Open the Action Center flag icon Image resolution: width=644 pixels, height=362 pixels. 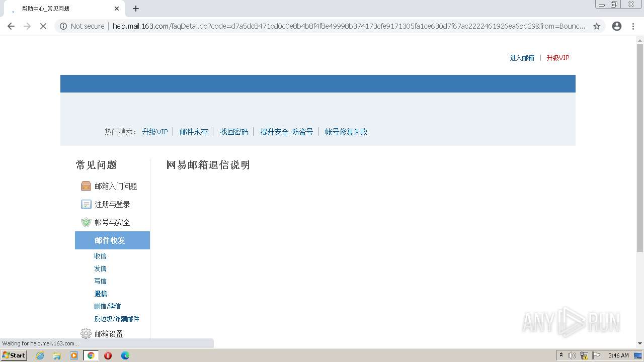click(596, 355)
